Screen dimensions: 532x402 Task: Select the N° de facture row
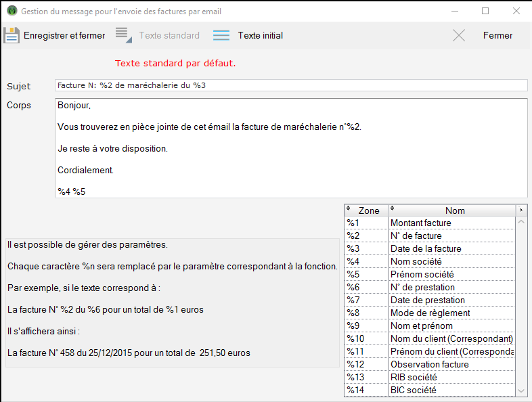430,236
